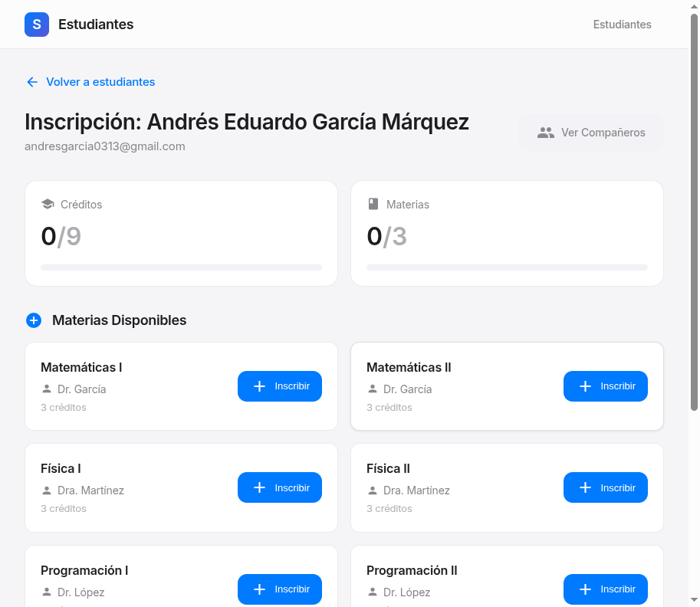Enroll in Matemáticas II with Inscribir
Viewport: 700px width, 607px height.
pos(606,386)
